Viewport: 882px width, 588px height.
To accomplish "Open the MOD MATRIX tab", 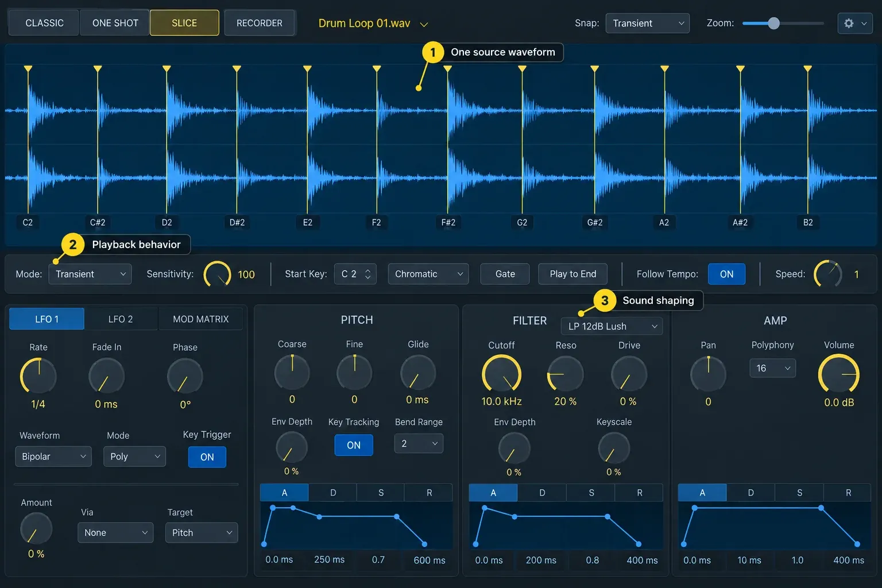I will pos(201,319).
